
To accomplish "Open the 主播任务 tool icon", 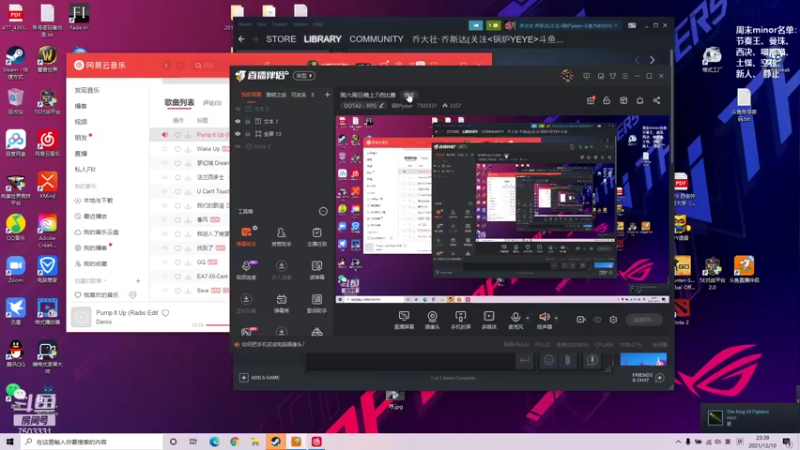I will (317, 236).
